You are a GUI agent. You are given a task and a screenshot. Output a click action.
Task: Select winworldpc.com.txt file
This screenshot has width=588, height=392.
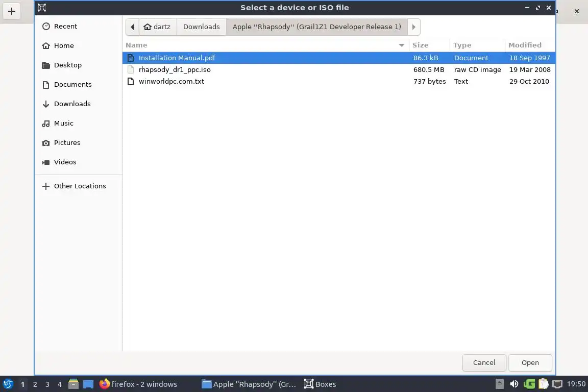point(339,81)
